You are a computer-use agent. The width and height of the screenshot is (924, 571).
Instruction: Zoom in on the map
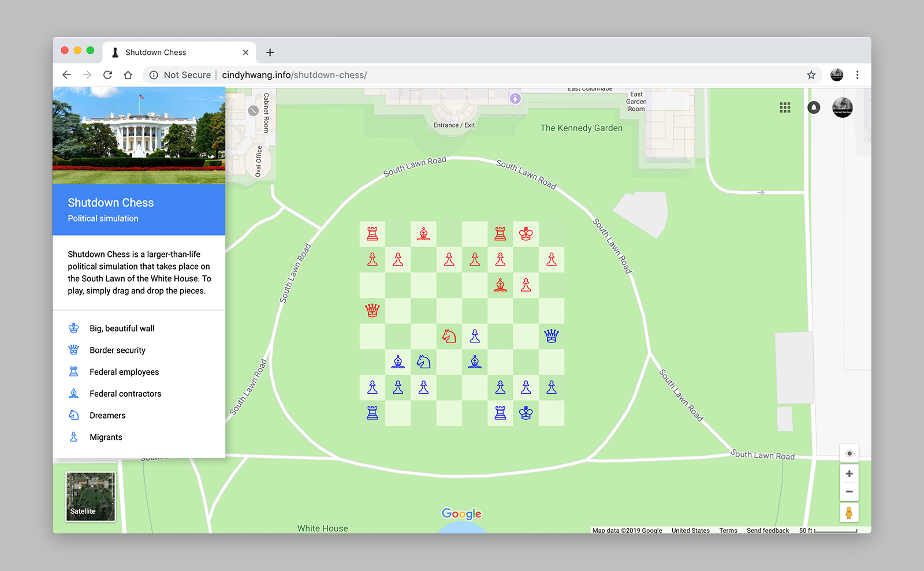pos(849,474)
